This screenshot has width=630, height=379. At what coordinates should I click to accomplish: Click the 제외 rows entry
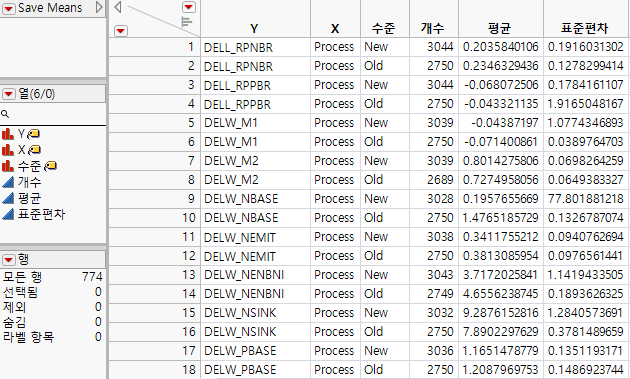click(52, 307)
